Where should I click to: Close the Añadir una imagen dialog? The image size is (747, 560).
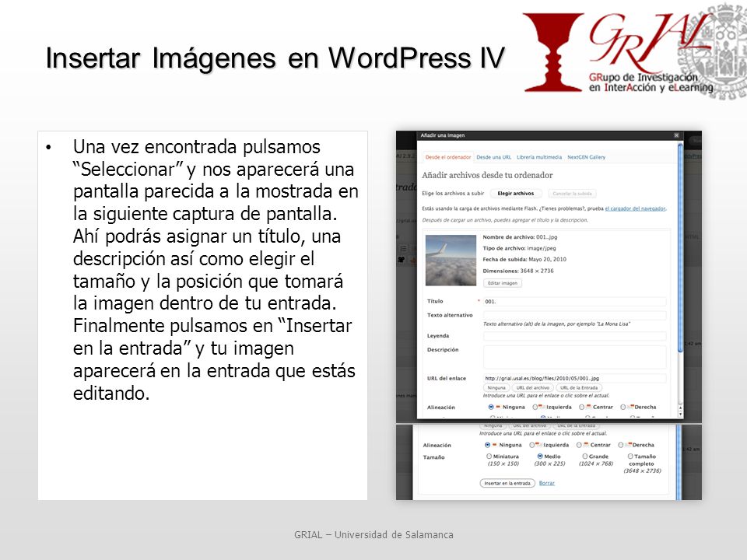[x=676, y=135]
